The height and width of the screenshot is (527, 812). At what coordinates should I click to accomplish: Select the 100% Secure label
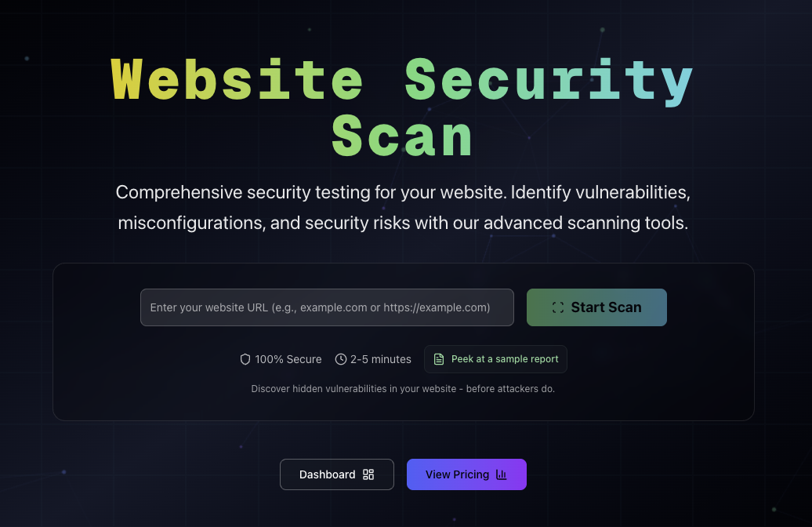pyautogui.click(x=288, y=359)
